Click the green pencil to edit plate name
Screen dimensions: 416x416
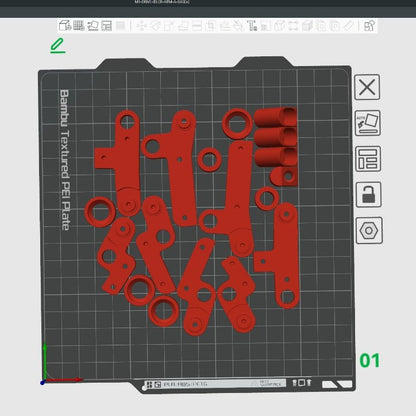coord(58,46)
